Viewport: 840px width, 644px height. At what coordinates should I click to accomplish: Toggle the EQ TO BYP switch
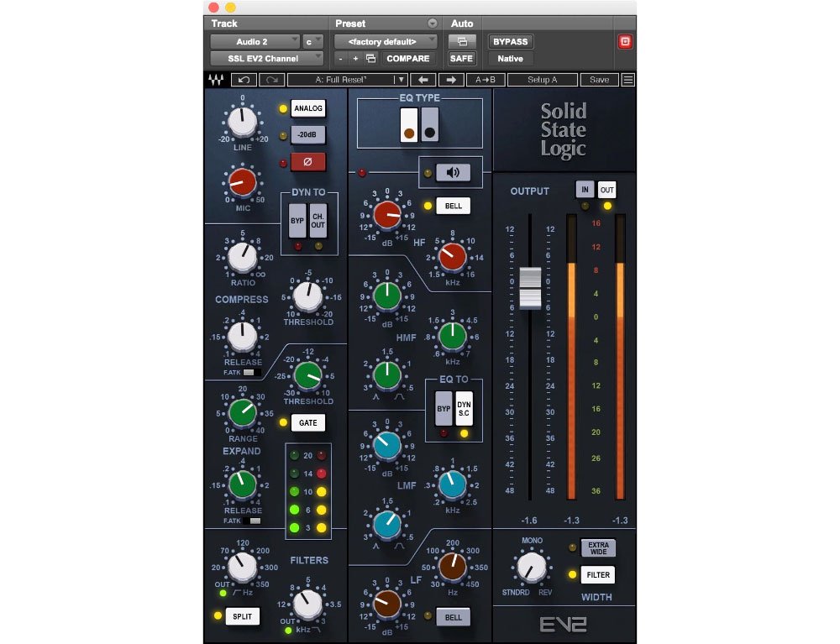click(444, 408)
